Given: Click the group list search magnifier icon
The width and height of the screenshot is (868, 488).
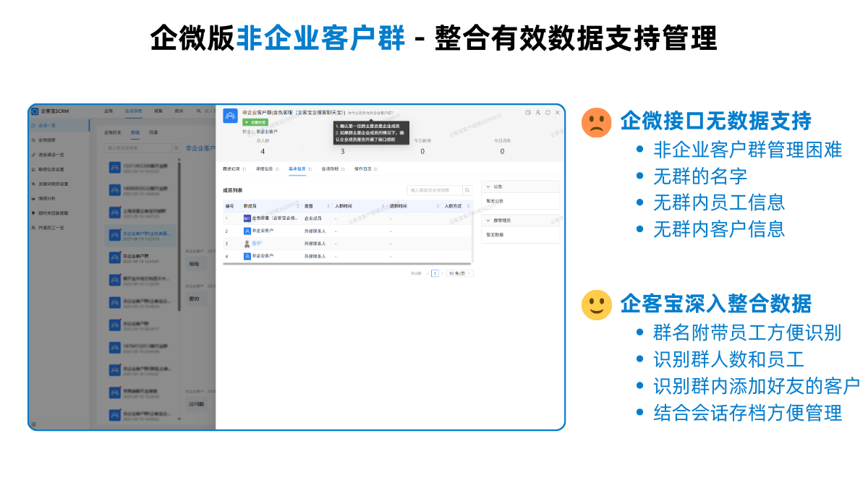Looking at the screenshot, I should click(176, 147).
